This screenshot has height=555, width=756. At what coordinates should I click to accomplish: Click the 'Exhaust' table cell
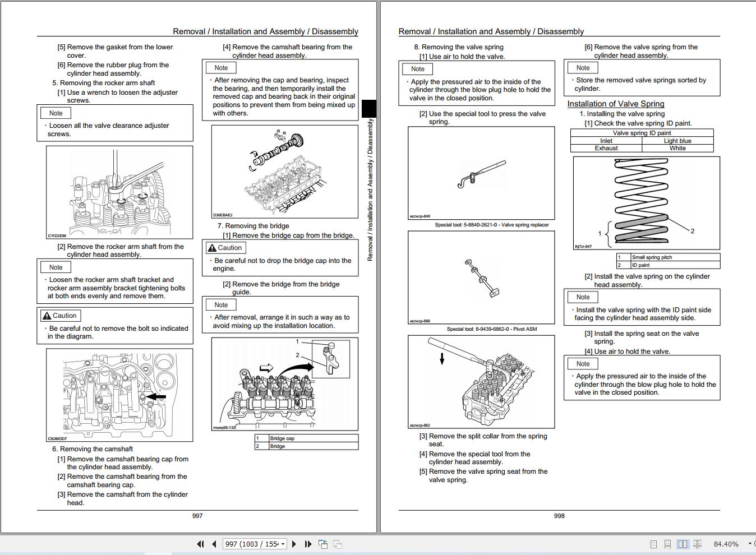click(x=606, y=148)
